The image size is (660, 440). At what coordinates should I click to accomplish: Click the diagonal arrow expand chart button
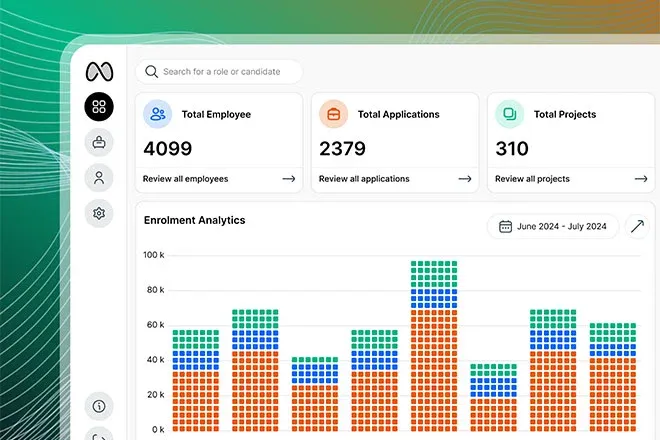[637, 227]
